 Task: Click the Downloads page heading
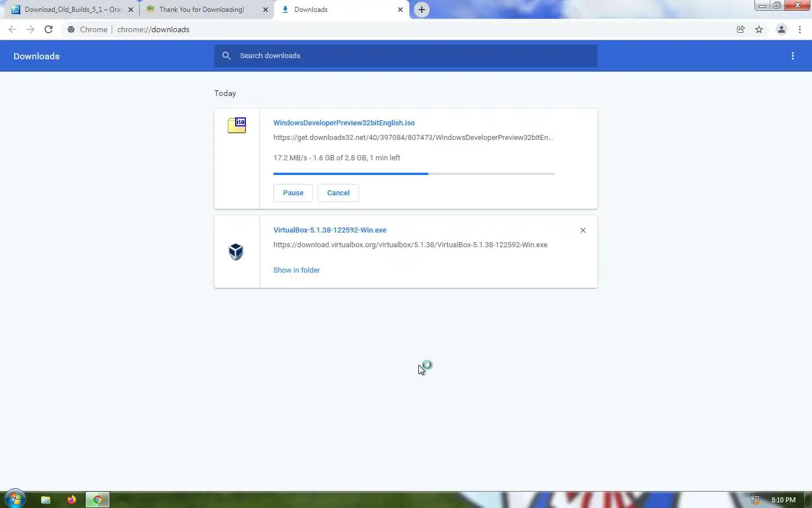tap(37, 56)
